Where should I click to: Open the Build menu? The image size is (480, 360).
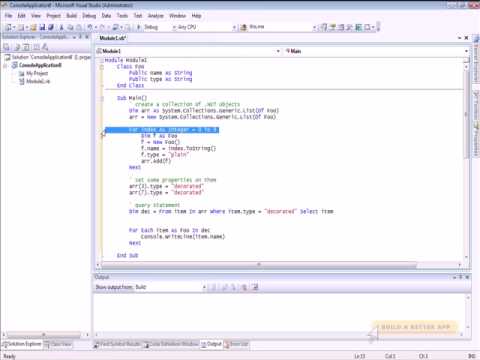pyautogui.click(x=72, y=16)
